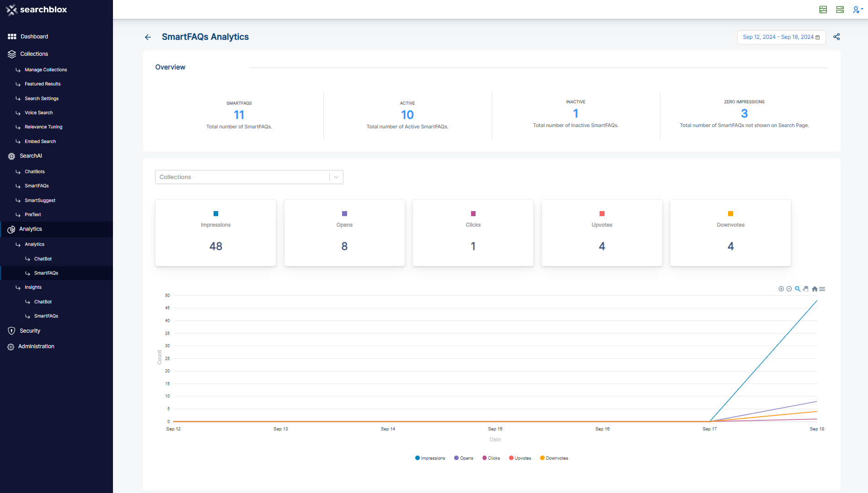Image resolution: width=868 pixels, height=493 pixels.
Task: Click the SmartFAQs Analytics page title
Action: pyautogui.click(x=205, y=37)
